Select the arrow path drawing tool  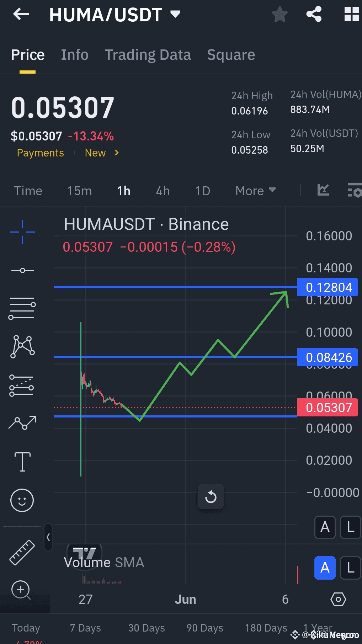click(22, 423)
